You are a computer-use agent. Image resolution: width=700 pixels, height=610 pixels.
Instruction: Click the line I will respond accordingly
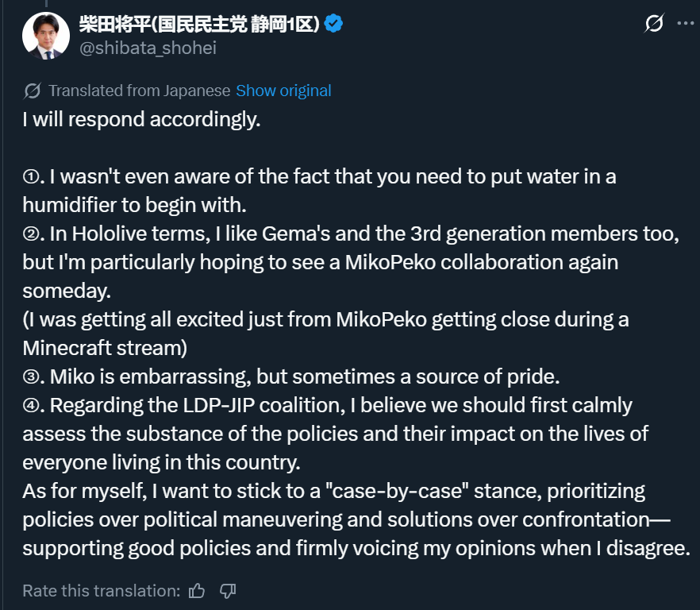(x=141, y=120)
